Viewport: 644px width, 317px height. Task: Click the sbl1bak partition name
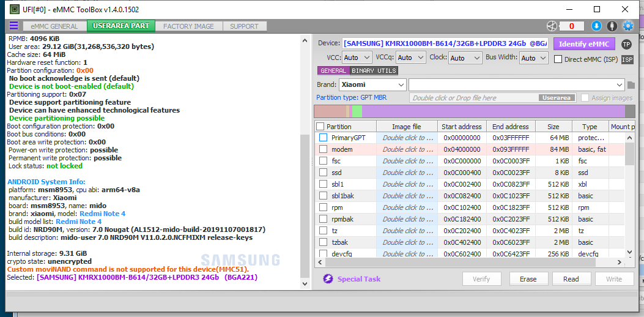coord(342,196)
